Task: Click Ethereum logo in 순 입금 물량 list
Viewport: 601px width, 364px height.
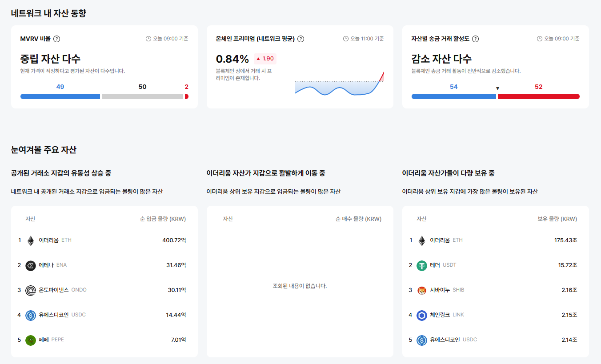Action: click(31, 240)
